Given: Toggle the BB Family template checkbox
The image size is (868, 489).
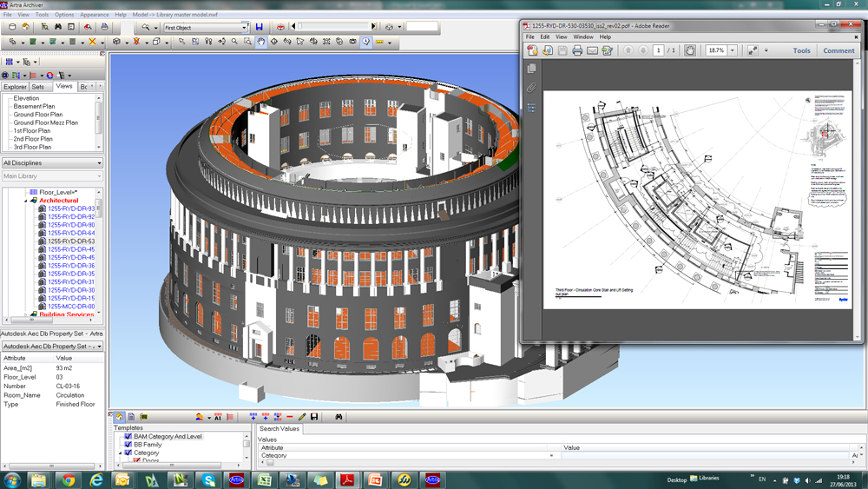Looking at the screenshot, I should coord(128,445).
